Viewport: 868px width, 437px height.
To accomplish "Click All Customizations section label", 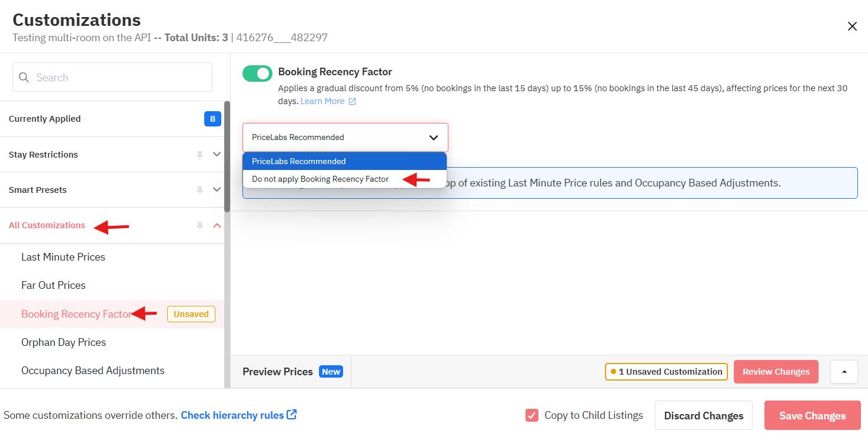I will pos(47,225).
